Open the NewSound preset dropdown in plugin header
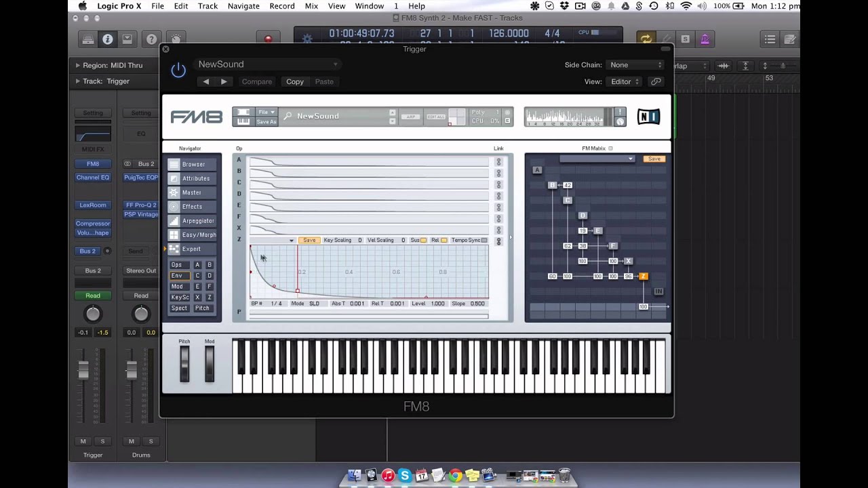Viewport: 868px width, 488px height. pos(267,64)
